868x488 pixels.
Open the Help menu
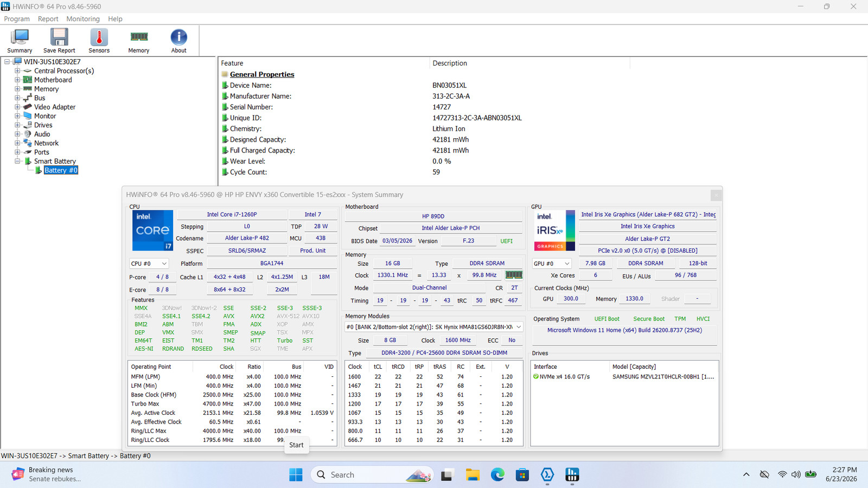115,19
